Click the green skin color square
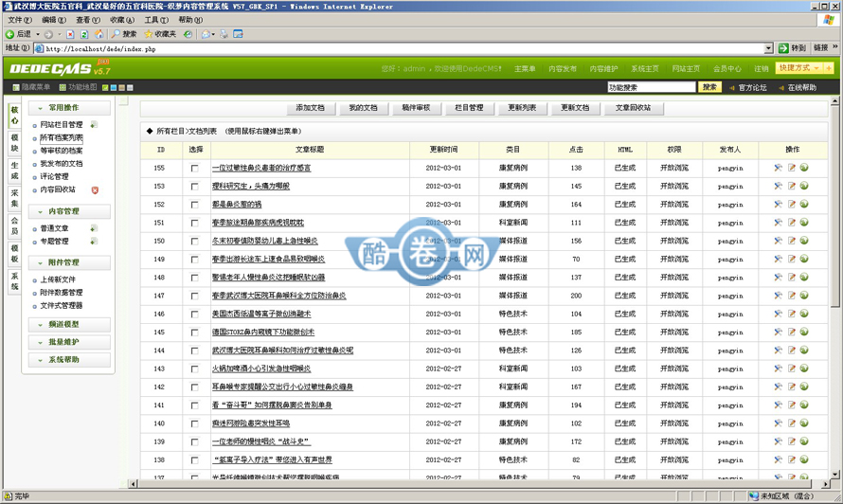 tap(105, 87)
